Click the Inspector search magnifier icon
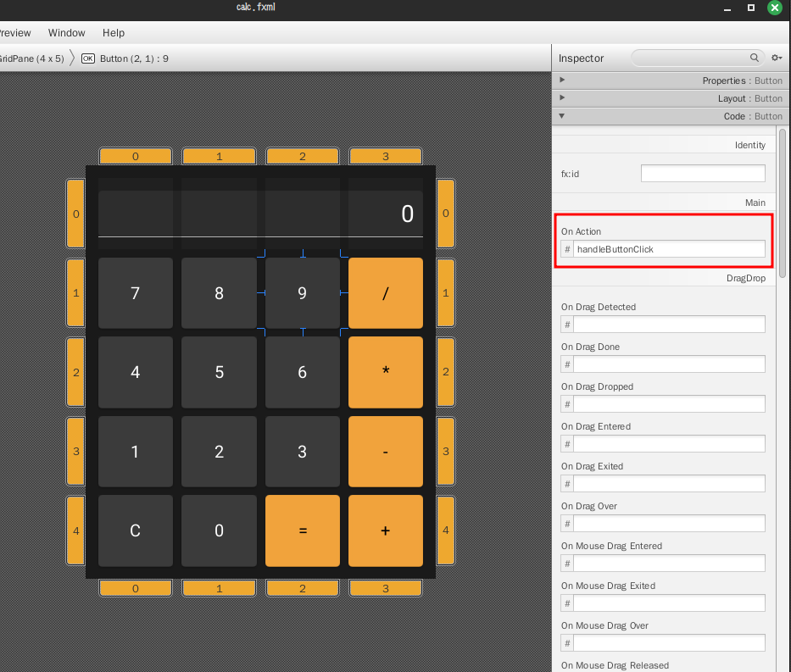Screen dimensions: 791x672 [754, 58]
